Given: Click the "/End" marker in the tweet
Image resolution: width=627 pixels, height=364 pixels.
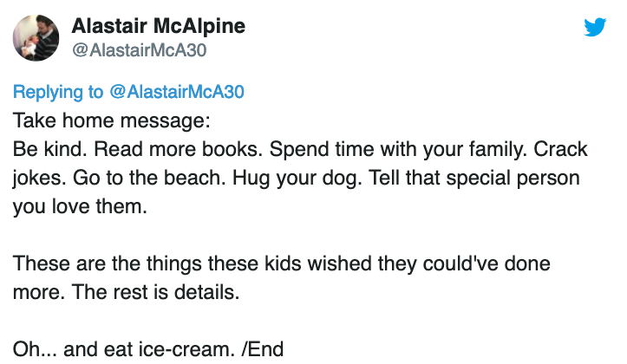Looking at the screenshot, I should [x=262, y=349].
